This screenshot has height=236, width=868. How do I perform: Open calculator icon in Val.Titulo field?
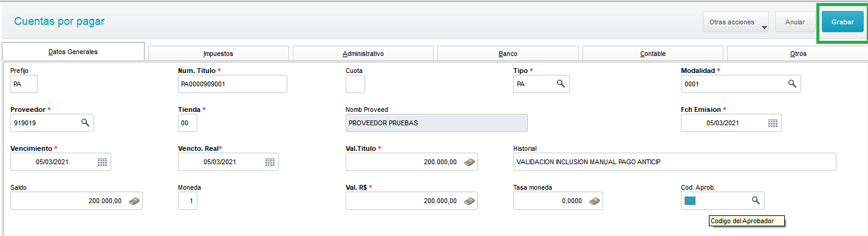(469, 162)
